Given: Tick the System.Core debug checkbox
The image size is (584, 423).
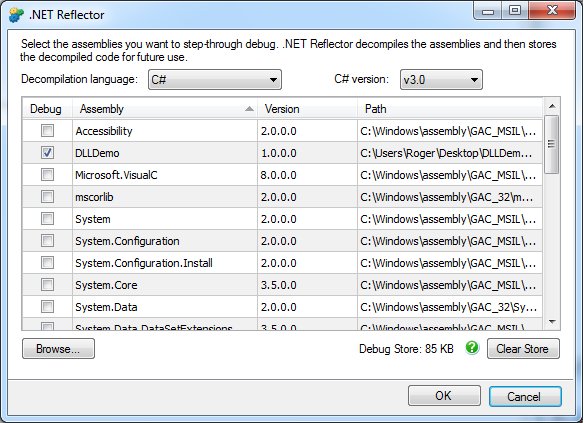Looking at the screenshot, I should (x=47, y=284).
